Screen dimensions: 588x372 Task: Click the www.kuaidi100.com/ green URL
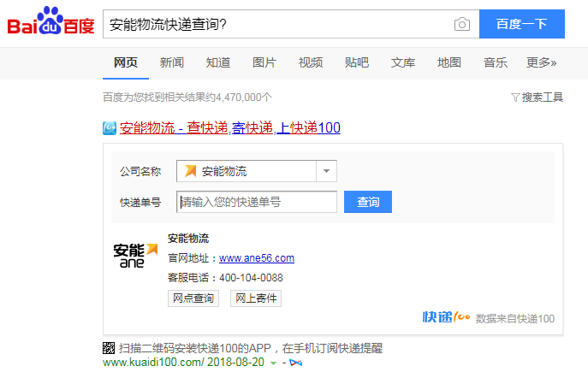coord(153,363)
